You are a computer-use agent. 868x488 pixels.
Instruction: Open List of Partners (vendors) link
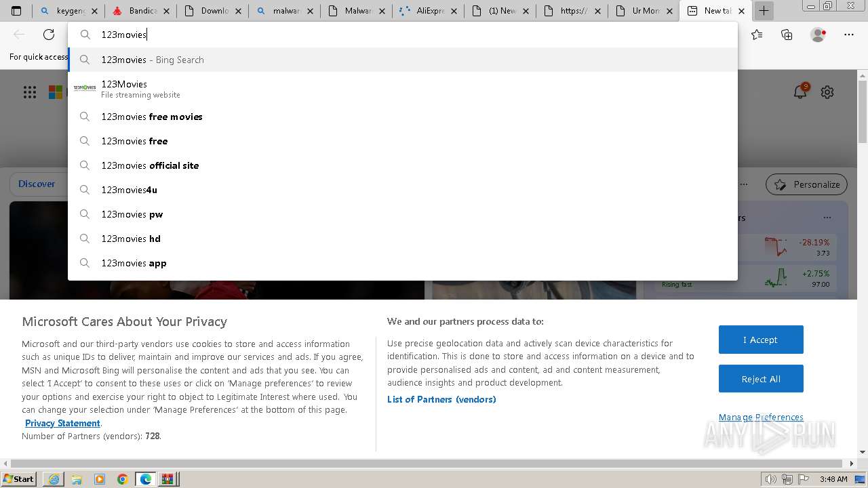pos(441,399)
